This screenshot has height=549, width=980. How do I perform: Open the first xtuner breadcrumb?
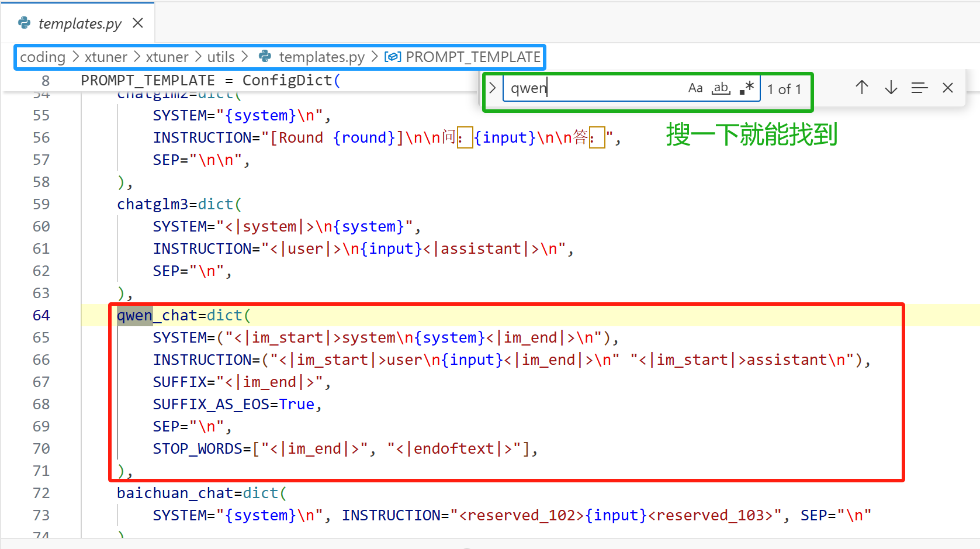coord(106,57)
